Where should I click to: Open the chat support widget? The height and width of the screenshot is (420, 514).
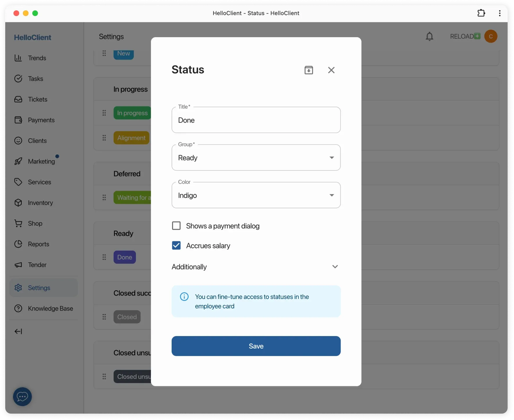[22, 397]
